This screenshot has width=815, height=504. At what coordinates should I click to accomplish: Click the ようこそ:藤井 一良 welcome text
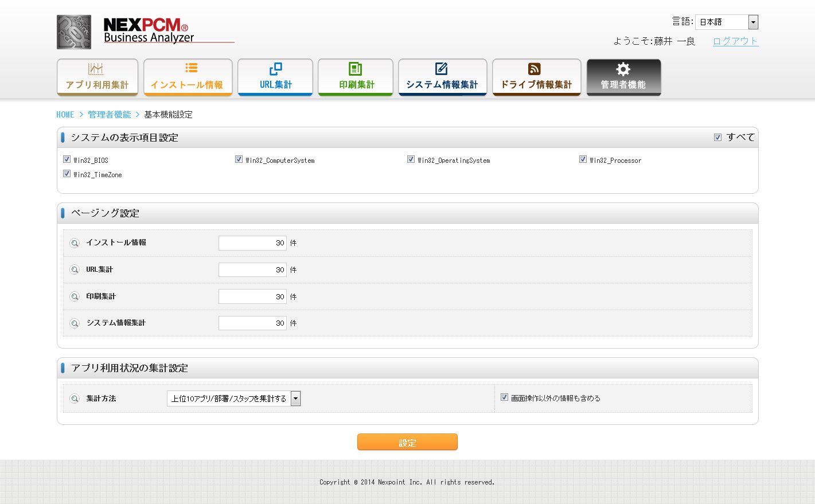pos(654,41)
